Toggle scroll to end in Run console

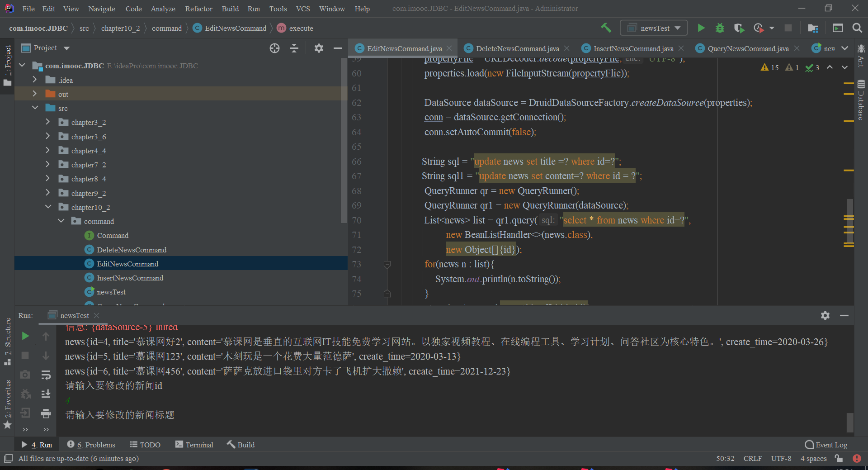[46, 394]
